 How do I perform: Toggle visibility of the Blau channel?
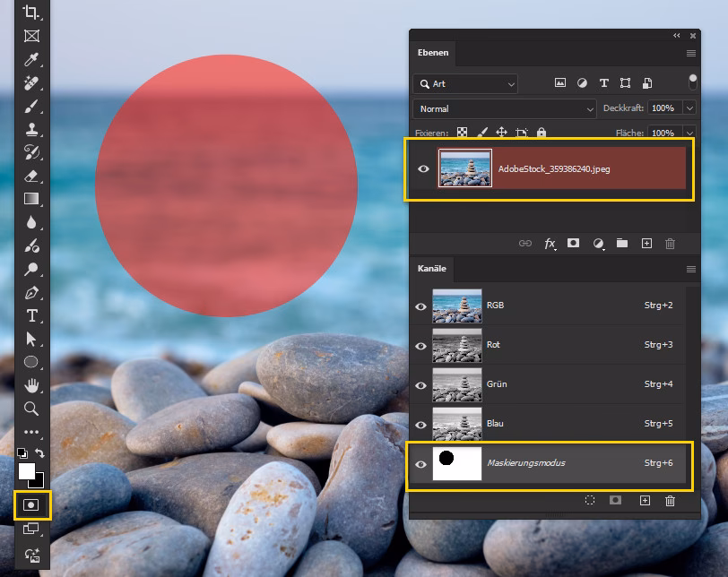(421, 424)
